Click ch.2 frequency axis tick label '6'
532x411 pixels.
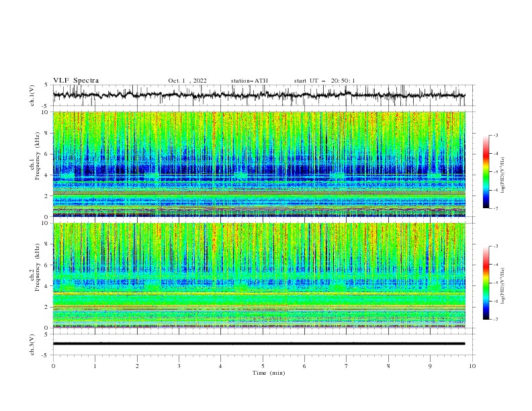click(47, 265)
